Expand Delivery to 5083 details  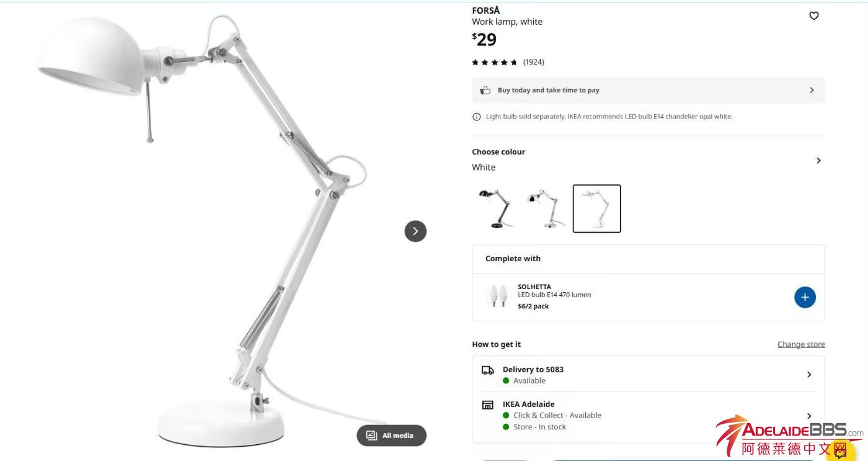click(x=648, y=375)
